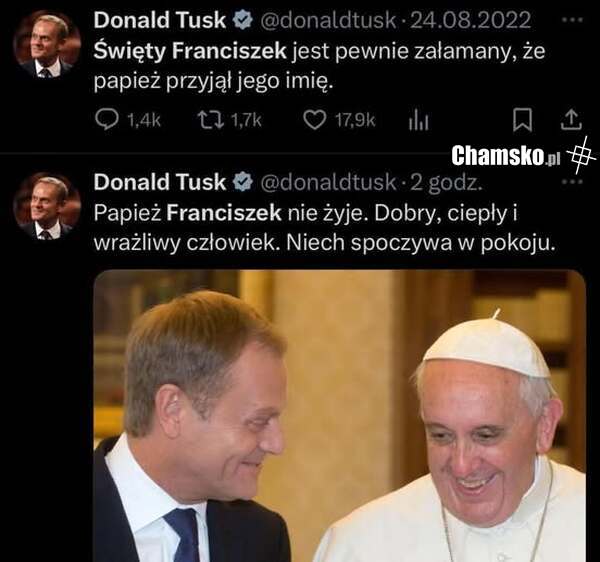Open Donald Tusk avatar on first tweet
The width and height of the screenshot is (600, 562).
pyautogui.click(x=47, y=44)
